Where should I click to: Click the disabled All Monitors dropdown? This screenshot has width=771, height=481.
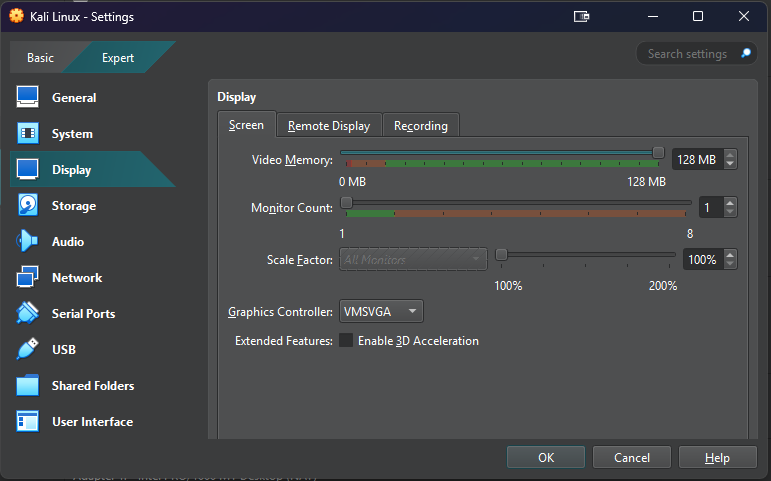coord(413,259)
